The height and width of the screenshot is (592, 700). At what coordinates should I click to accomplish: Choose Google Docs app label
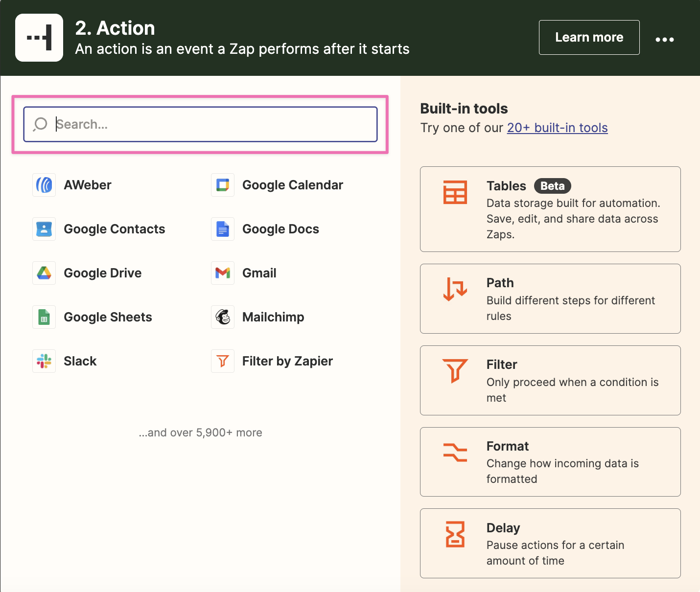coord(280,229)
